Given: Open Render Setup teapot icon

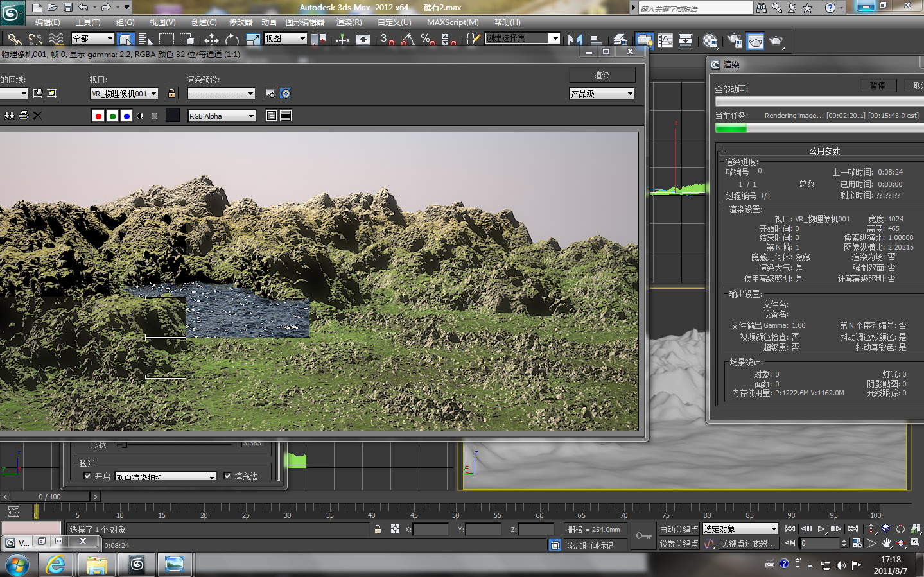Looking at the screenshot, I should click(x=735, y=41).
